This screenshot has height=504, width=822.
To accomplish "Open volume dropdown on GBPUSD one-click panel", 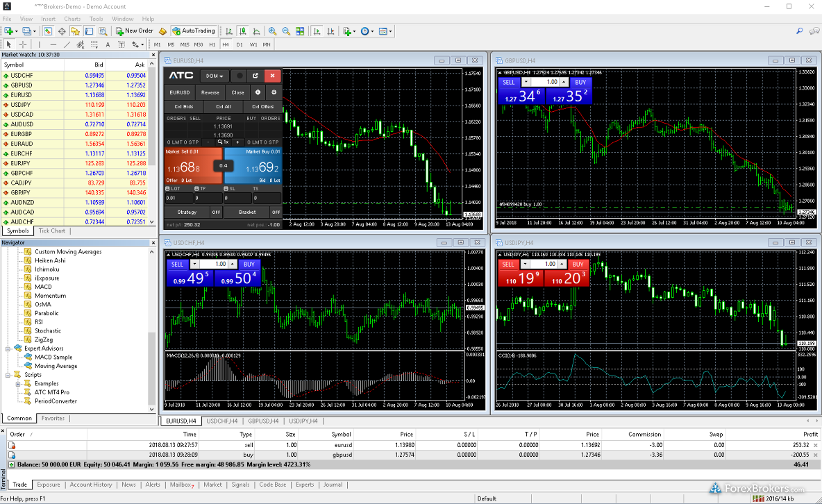I will [x=526, y=83].
